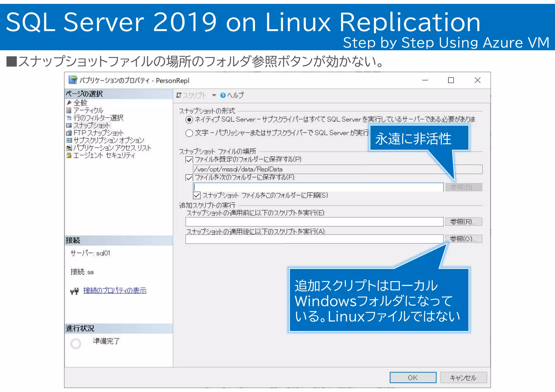Select the 文字 snapshot format radio button
The image size is (555, 392).
[x=189, y=133]
